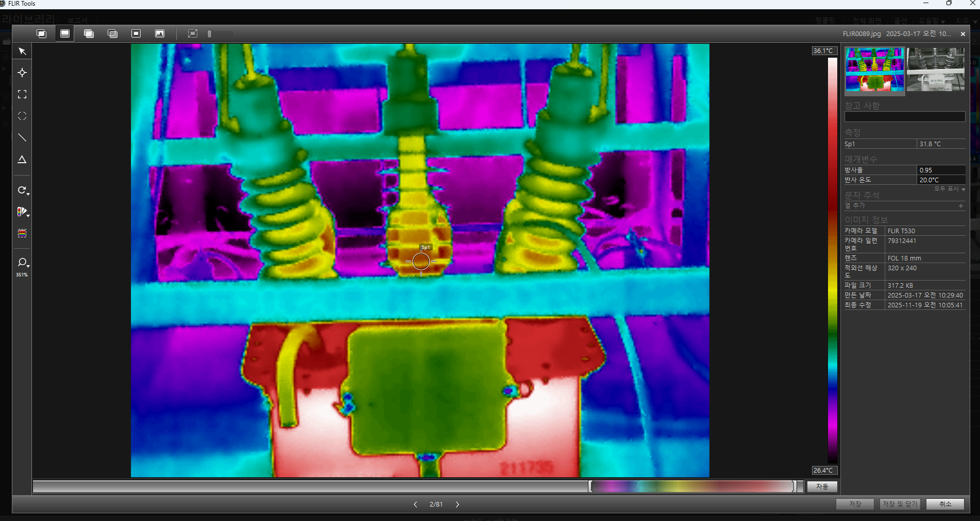Screen dimensions: 980x521
Task: Toggle thermal-only image mode button
Action: click(65, 33)
